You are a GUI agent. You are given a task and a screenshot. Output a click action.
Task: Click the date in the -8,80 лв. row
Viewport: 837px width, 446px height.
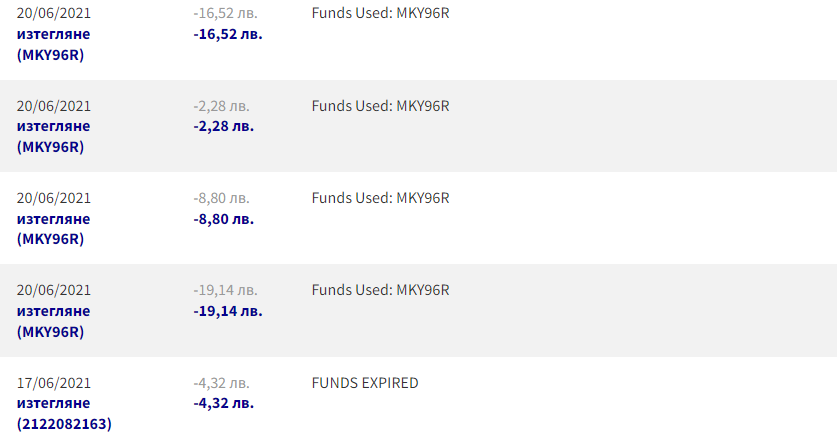coord(54,198)
